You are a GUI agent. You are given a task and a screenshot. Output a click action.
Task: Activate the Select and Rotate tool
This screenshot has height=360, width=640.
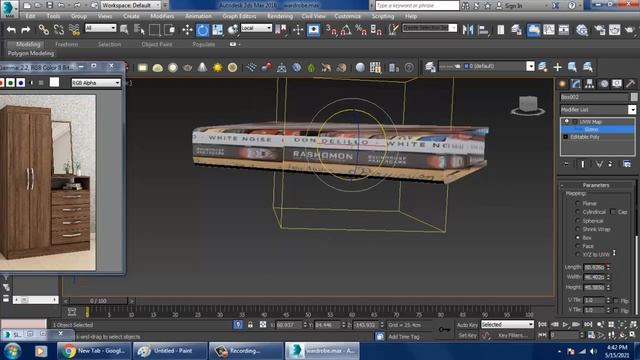(x=202, y=30)
